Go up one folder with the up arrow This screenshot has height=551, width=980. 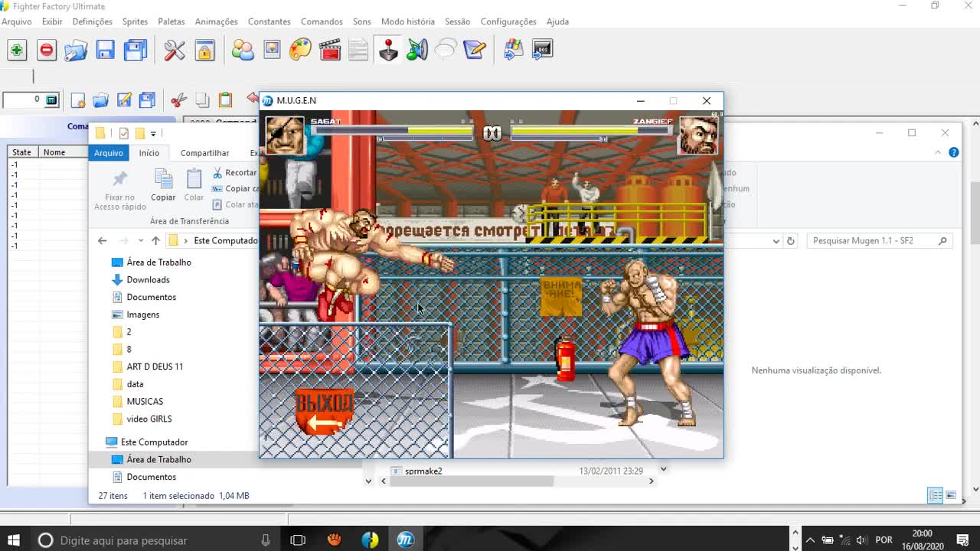[155, 240]
